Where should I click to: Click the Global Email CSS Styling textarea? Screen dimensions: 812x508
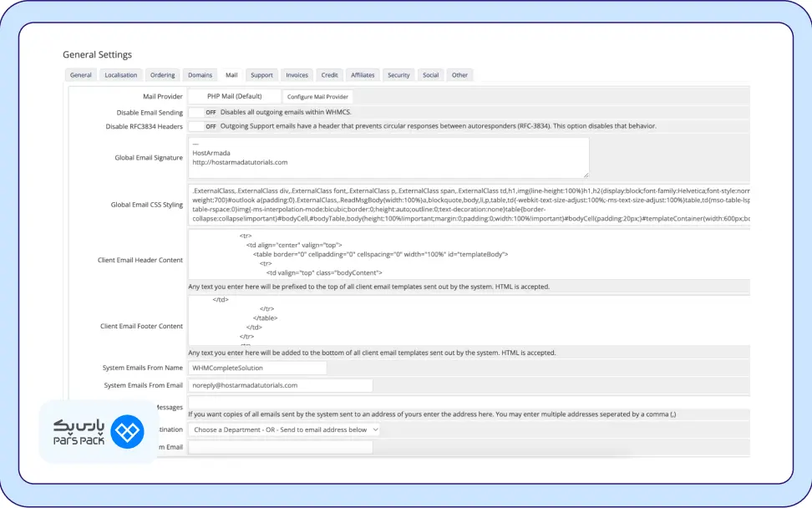click(x=469, y=205)
